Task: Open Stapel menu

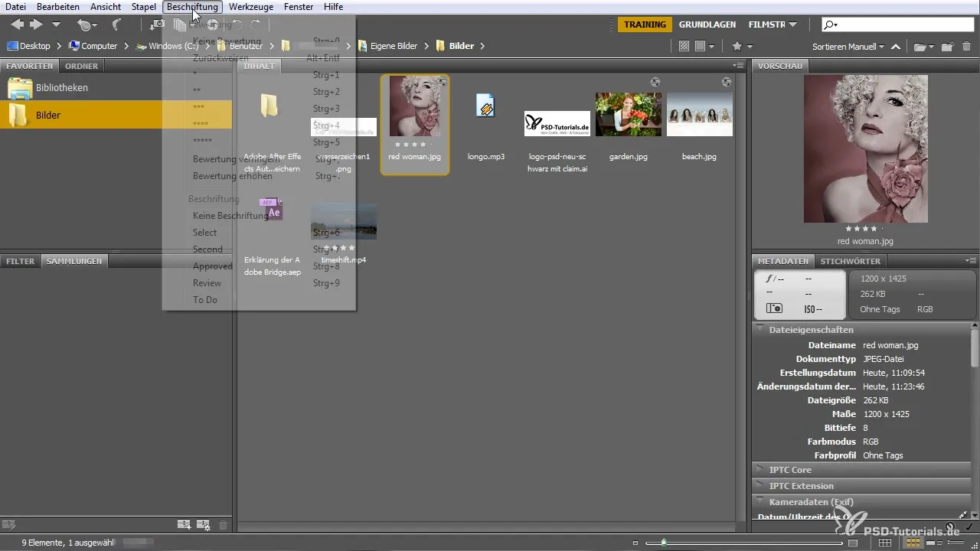Action: [144, 7]
